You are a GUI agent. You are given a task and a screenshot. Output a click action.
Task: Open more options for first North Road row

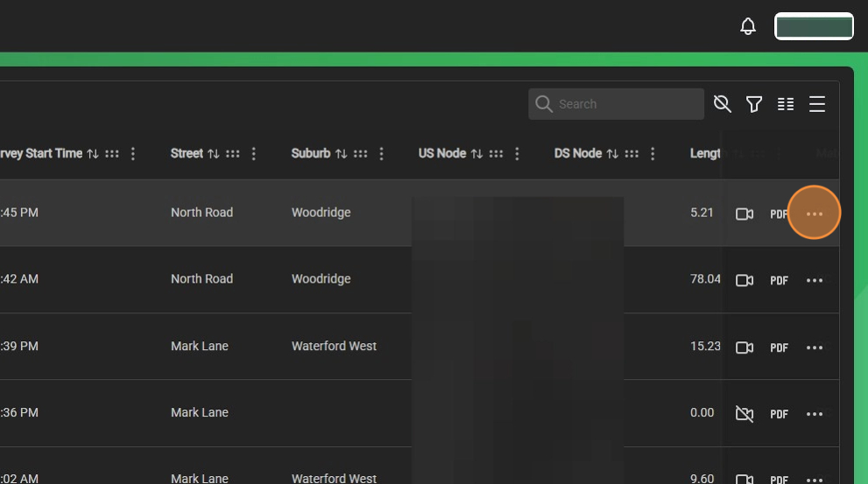tap(815, 214)
